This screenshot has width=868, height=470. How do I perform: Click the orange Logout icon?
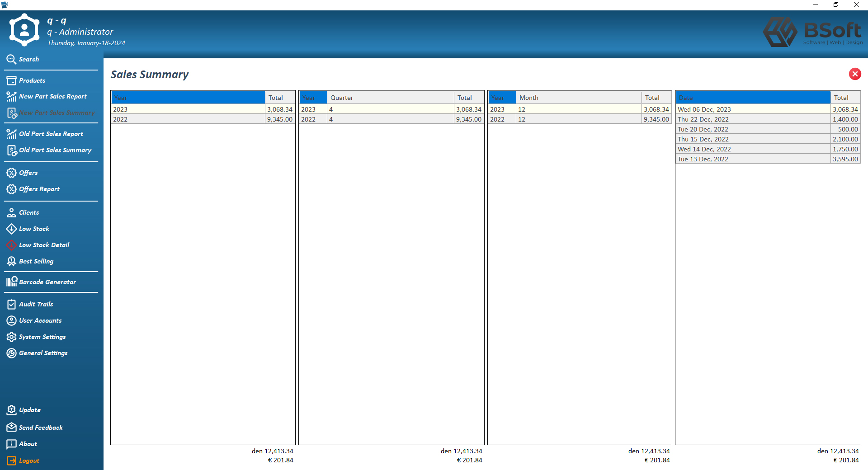pyautogui.click(x=11, y=461)
